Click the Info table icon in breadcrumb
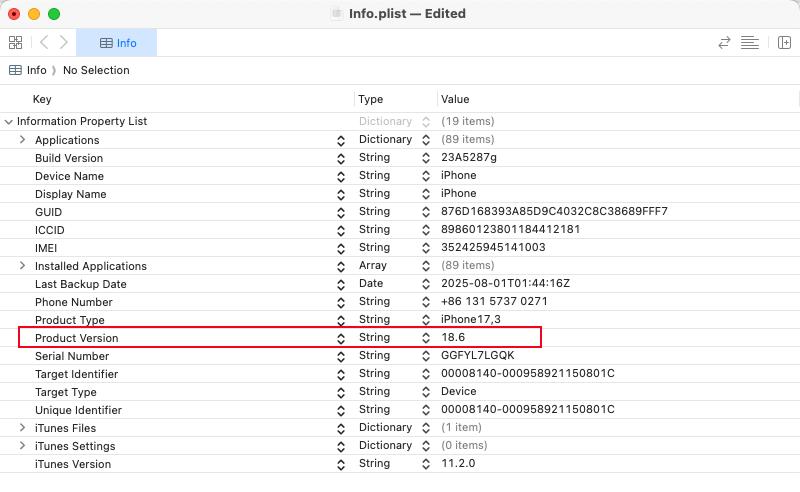The width and height of the screenshot is (800, 492). pyautogui.click(x=15, y=70)
